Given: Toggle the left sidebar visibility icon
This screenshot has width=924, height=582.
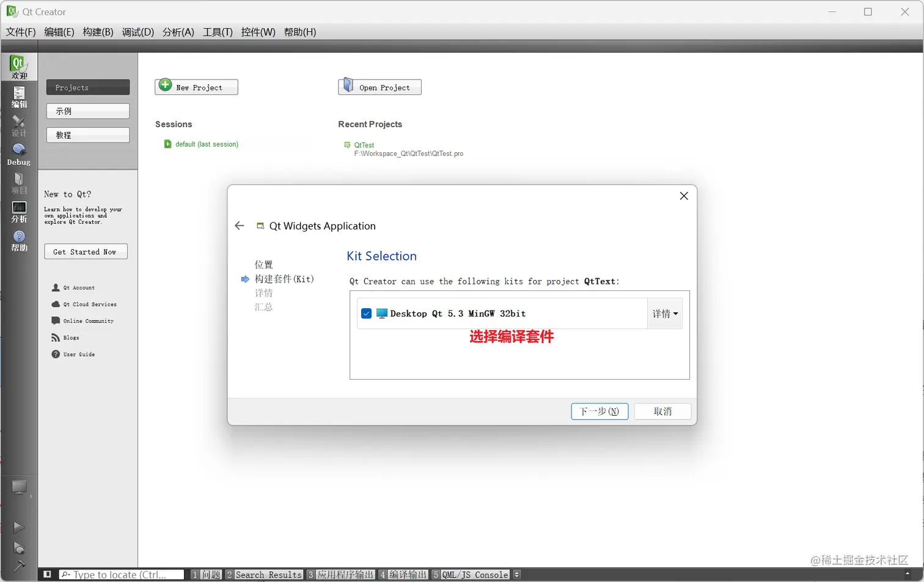Looking at the screenshot, I should click(x=47, y=574).
